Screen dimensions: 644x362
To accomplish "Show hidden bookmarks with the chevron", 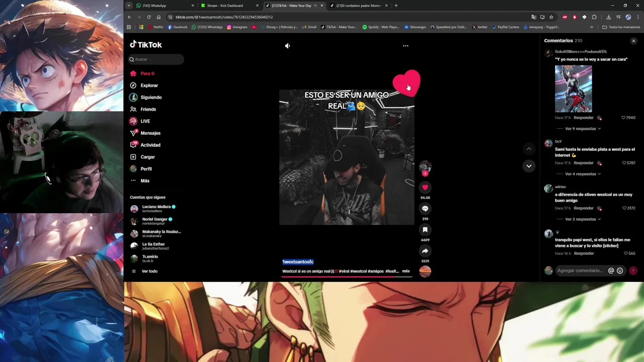I will click(592, 27).
